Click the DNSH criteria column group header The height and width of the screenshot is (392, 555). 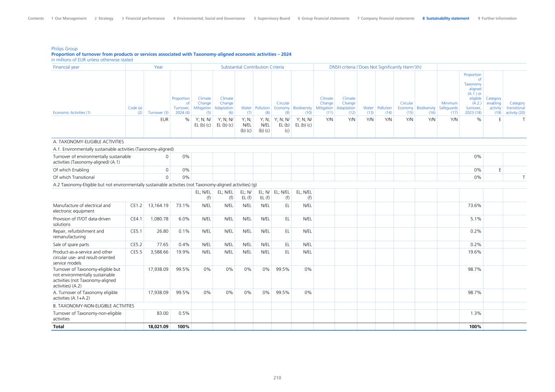tap(375, 67)
